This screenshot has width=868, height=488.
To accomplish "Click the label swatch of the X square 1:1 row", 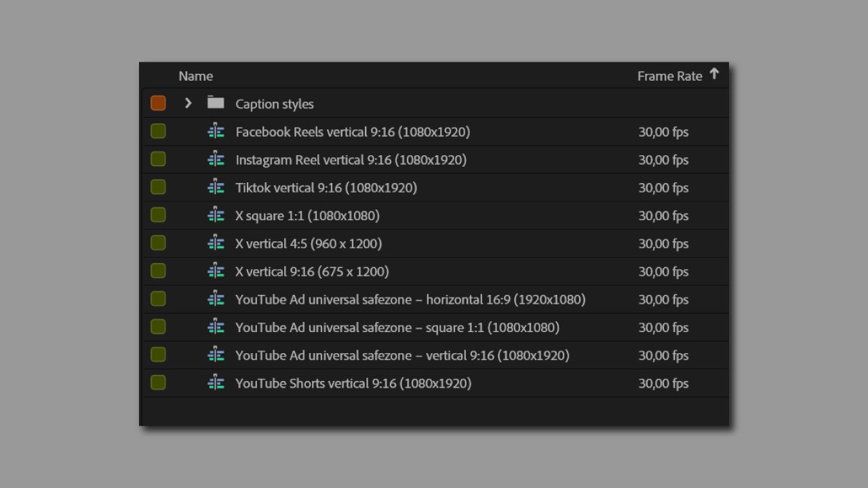I will 158,215.
